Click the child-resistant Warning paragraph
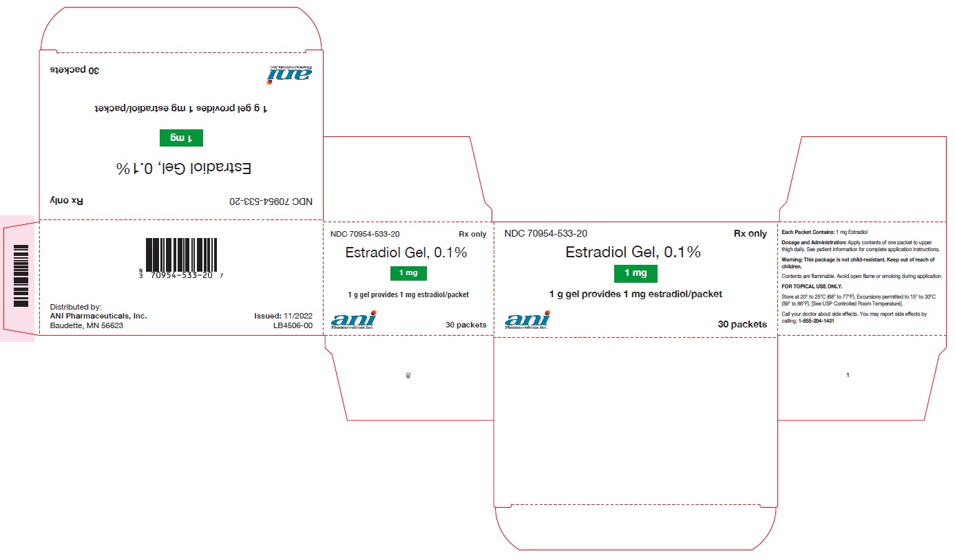This screenshot has height=560, width=955. [857, 262]
